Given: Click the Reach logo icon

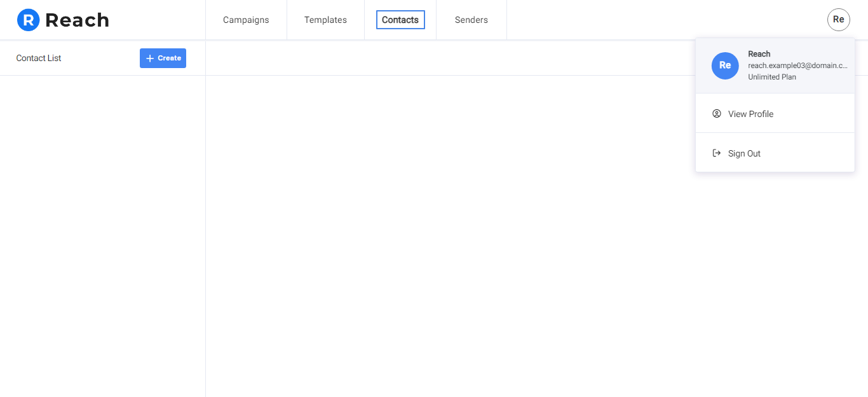Looking at the screenshot, I should click(x=28, y=20).
